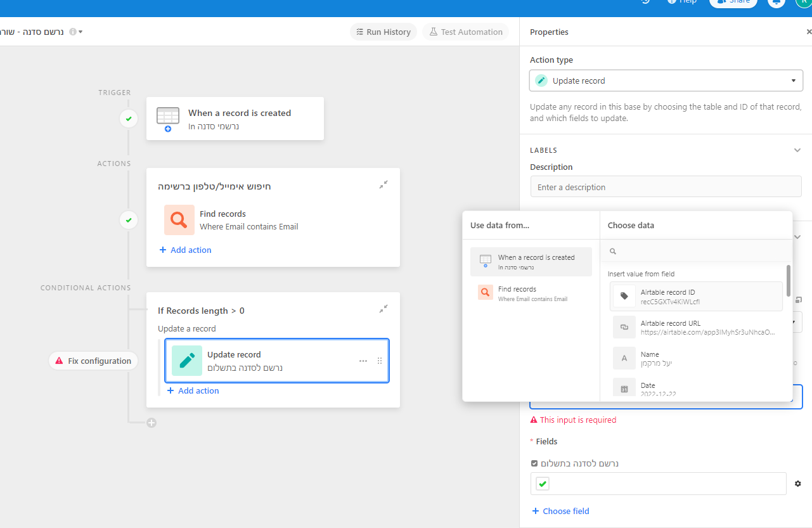Click trigger green success checkmark

(x=129, y=119)
